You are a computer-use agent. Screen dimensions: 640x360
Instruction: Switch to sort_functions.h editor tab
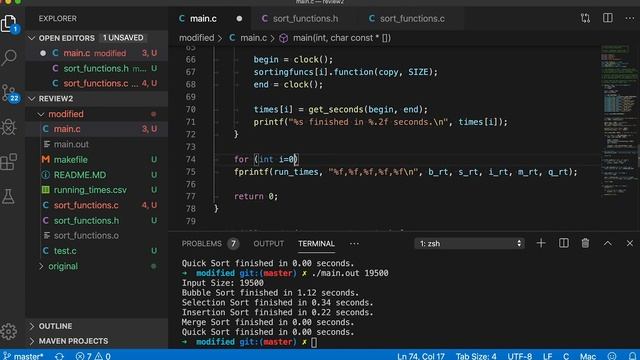tap(305, 18)
